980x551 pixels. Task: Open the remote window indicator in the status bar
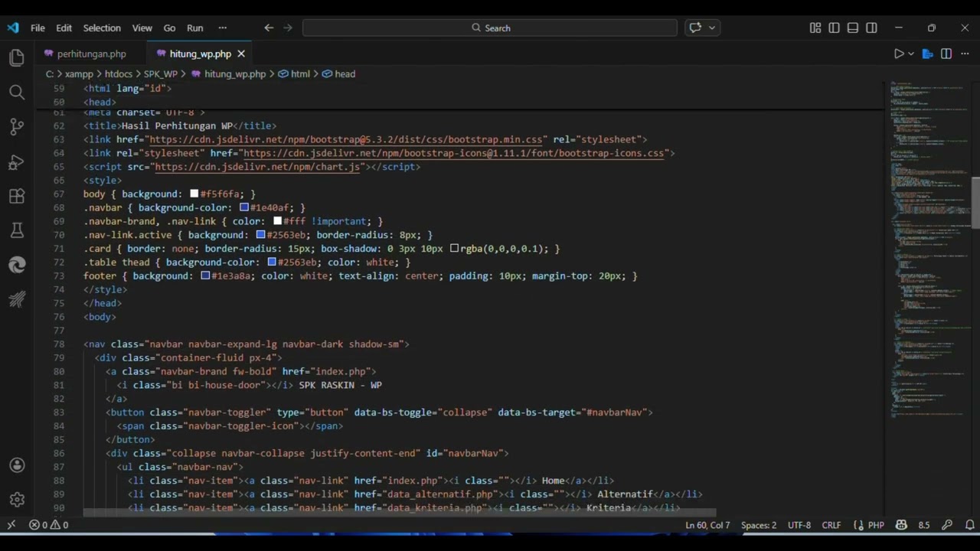tap(11, 525)
